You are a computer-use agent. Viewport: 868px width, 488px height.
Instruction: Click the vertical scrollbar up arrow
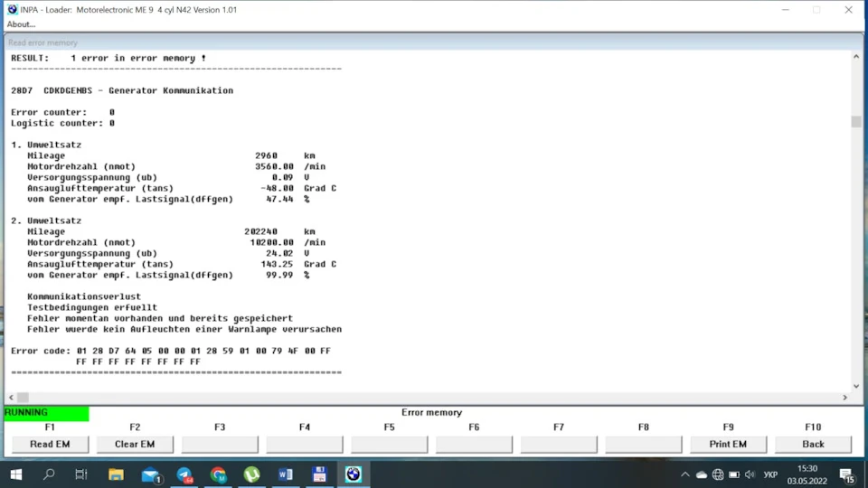(x=856, y=56)
